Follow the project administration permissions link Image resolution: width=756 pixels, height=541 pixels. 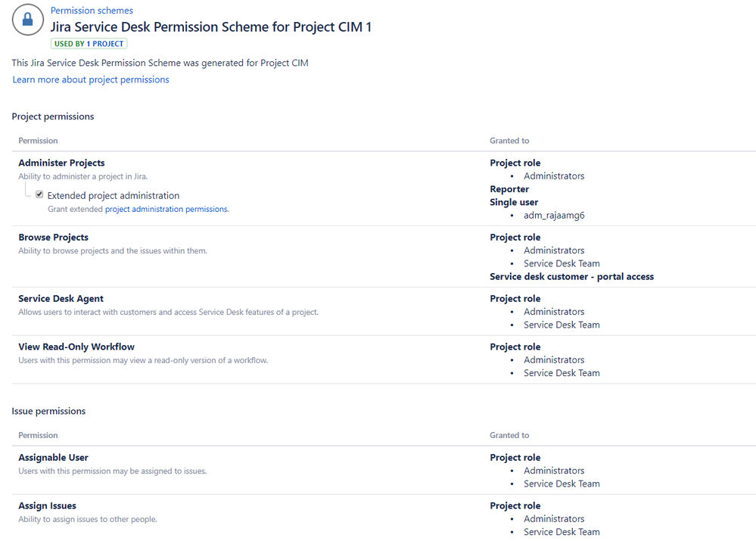(x=166, y=209)
